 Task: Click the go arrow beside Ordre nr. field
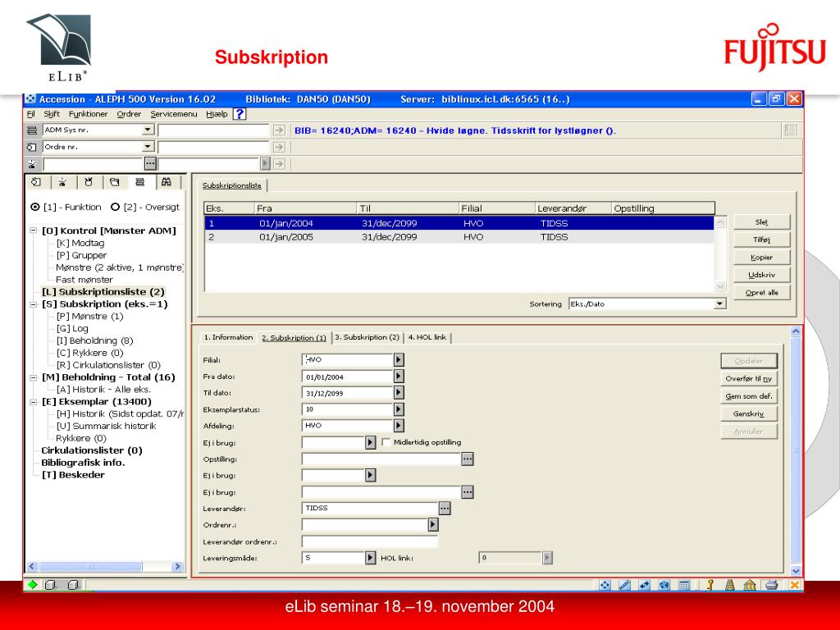[x=279, y=147]
